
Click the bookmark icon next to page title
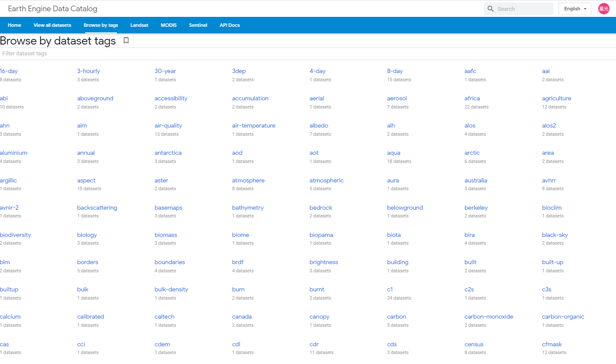(x=126, y=40)
